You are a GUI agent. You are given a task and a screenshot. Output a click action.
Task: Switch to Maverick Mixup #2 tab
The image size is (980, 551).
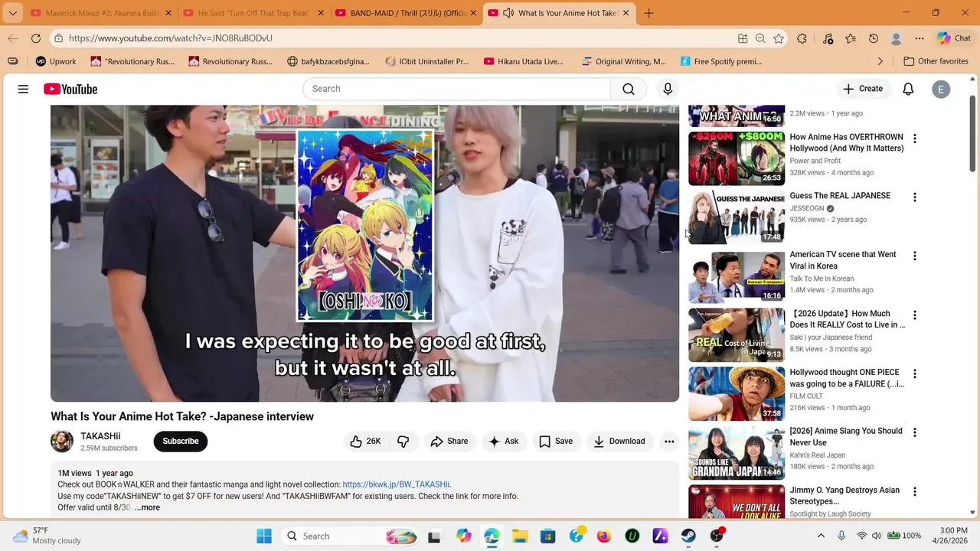pyautogui.click(x=99, y=13)
